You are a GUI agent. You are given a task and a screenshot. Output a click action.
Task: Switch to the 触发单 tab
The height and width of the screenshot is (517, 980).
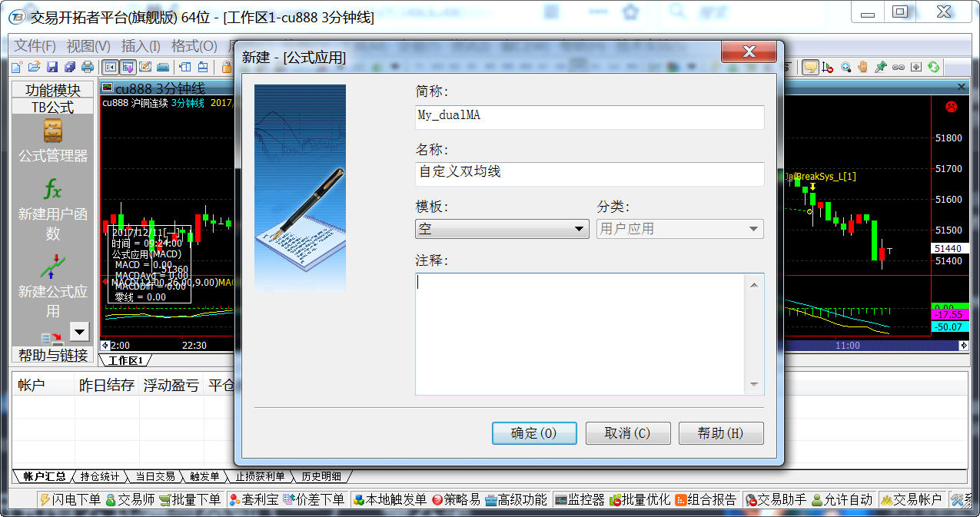point(204,477)
